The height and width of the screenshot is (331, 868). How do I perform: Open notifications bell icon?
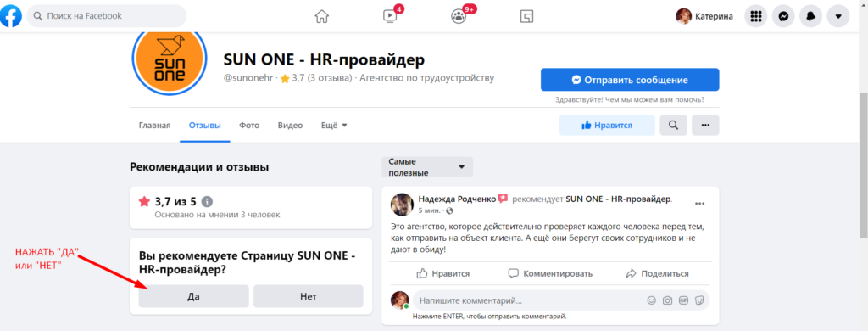click(x=810, y=17)
